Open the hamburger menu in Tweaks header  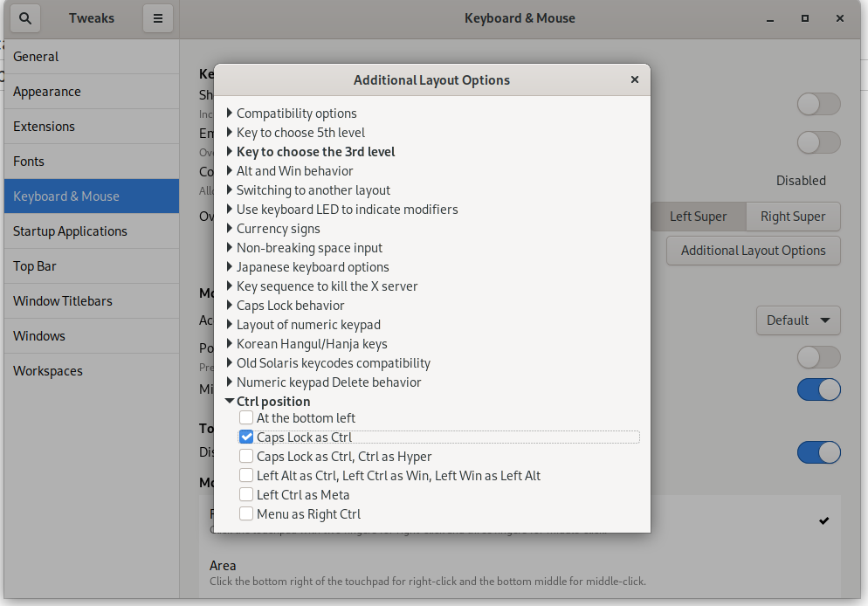[x=157, y=17]
